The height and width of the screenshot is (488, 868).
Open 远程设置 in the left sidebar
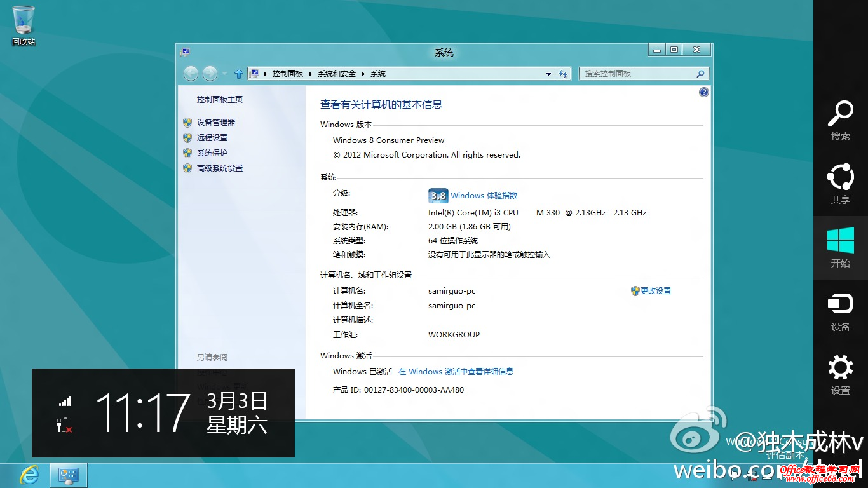pos(212,138)
